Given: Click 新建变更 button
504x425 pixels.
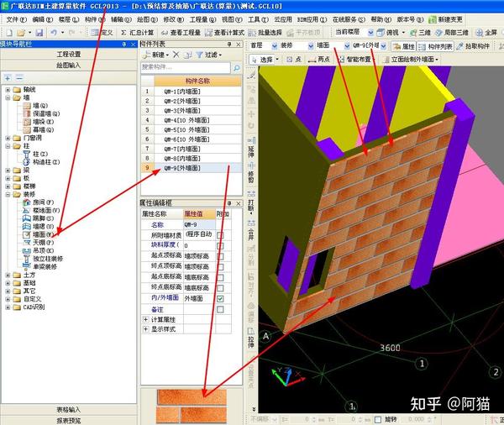Looking at the screenshot, I should click(x=446, y=19).
